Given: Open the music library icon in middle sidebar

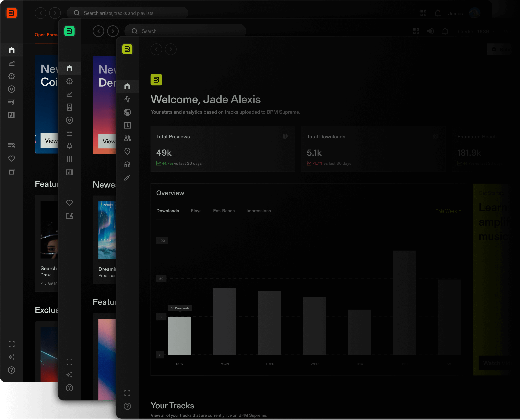Looking at the screenshot, I should (x=69, y=172).
